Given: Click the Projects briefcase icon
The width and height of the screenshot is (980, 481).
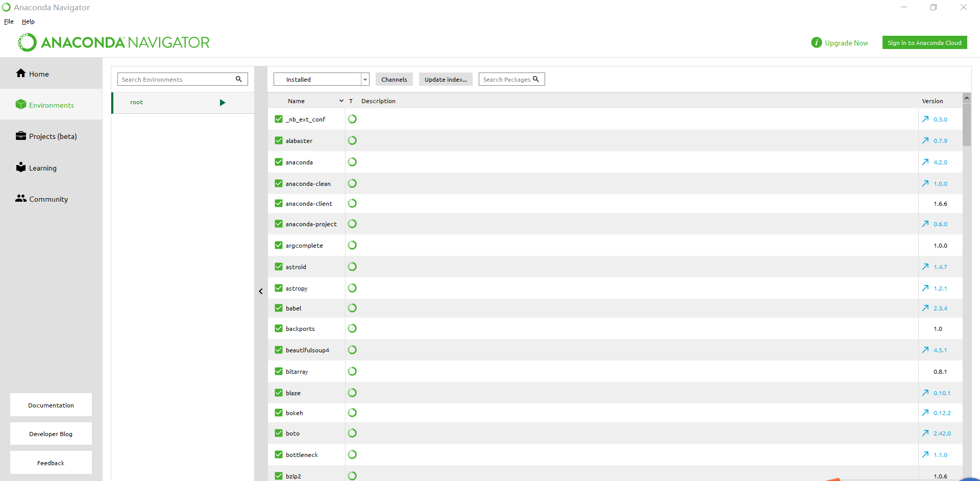Looking at the screenshot, I should [21, 136].
